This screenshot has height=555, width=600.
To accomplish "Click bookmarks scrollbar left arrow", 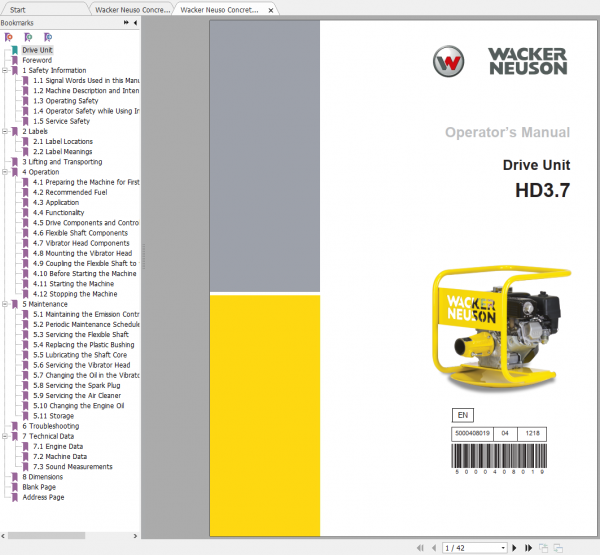I will pos(3,536).
